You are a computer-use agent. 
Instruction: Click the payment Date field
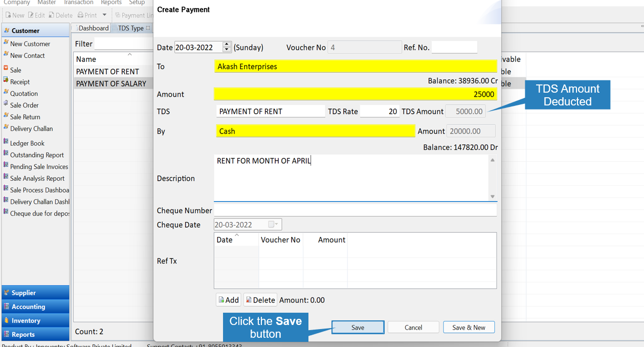(198, 47)
